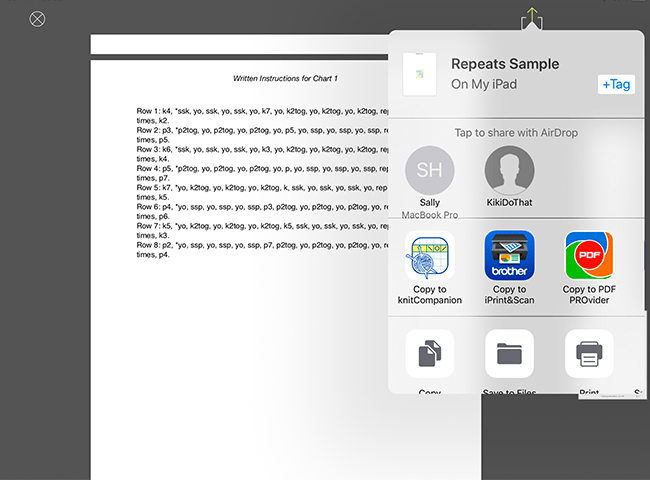Select the Save to Files folder icon
This screenshot has width=650, height=480.
509,354
